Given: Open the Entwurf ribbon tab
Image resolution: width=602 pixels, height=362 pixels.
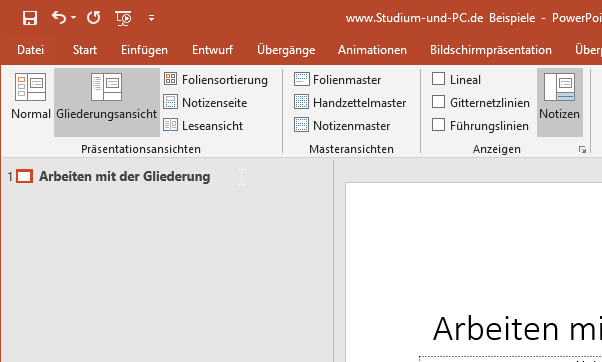Looking at the screenshot, I should point(212,50).
